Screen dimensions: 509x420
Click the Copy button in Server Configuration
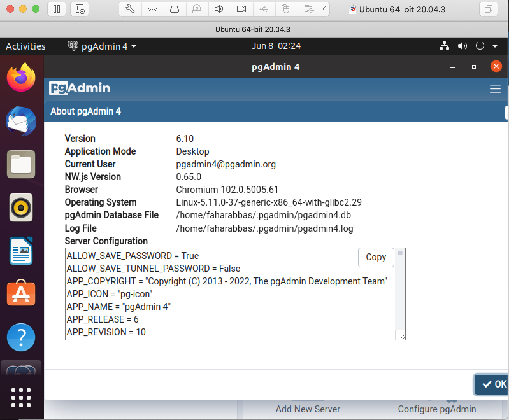tap(376, 257)
